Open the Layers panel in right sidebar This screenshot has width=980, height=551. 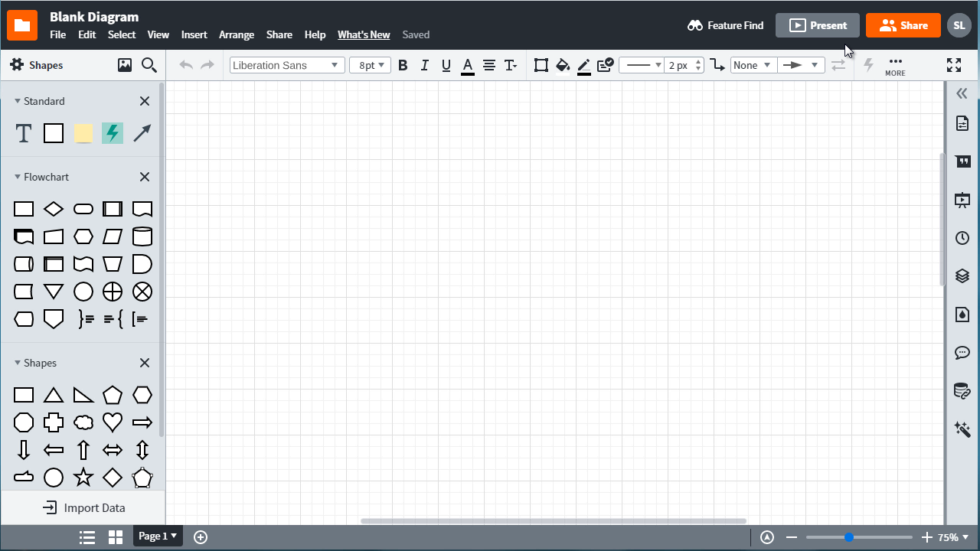pyautogui.click(x=962, y=275)
